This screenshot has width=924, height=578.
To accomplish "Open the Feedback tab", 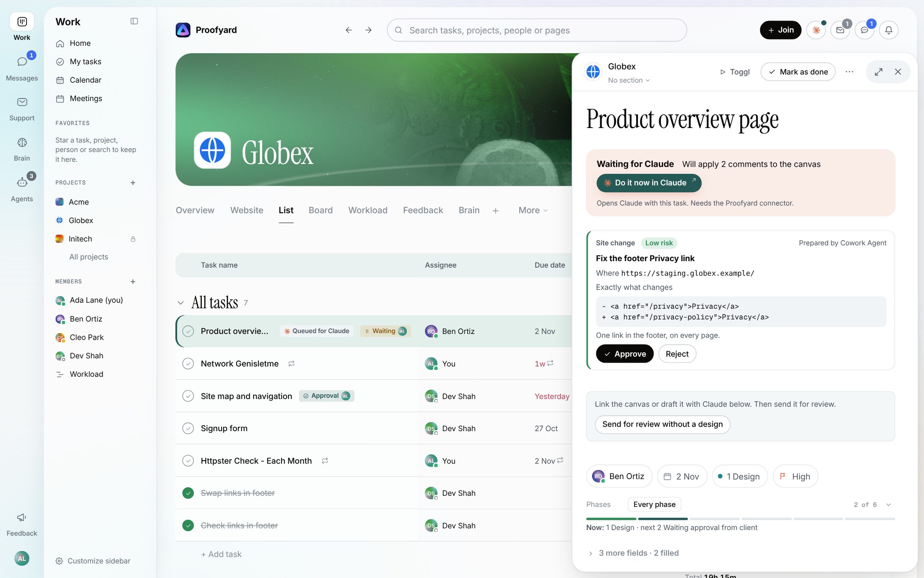I will 423,210.
